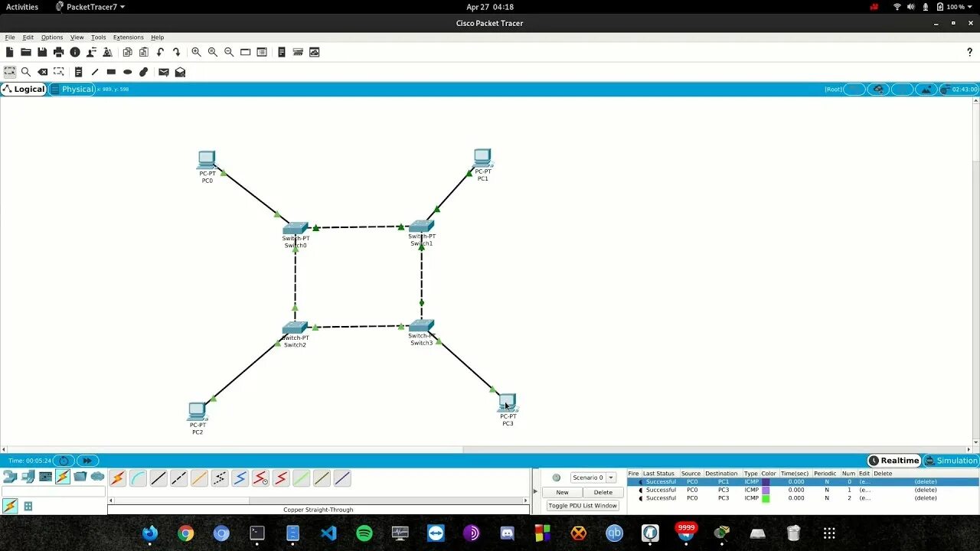Open the Extensions menu

[129, 37]
